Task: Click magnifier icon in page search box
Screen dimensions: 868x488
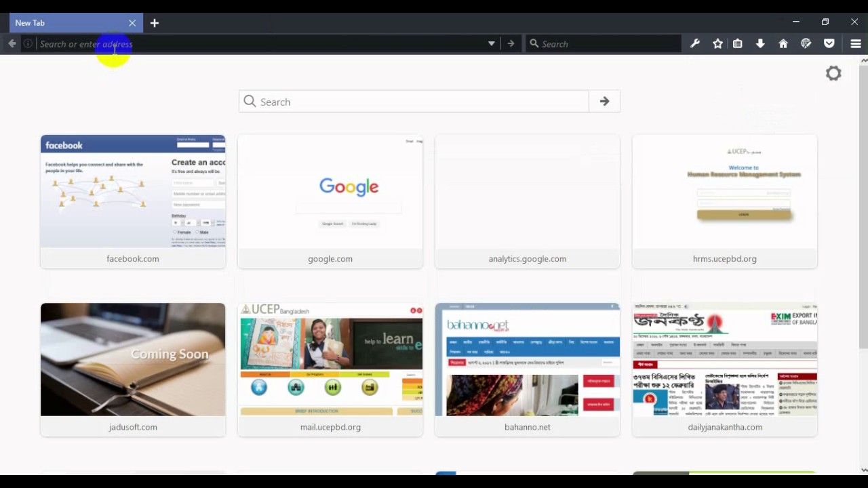Action: coord(250,101)
